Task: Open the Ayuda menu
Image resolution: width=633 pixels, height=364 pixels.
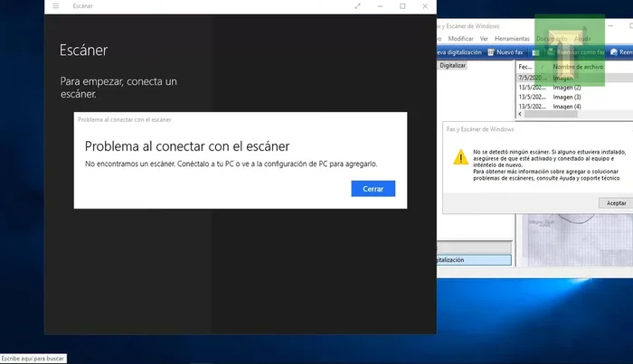Action: click(x=582, y=39)
